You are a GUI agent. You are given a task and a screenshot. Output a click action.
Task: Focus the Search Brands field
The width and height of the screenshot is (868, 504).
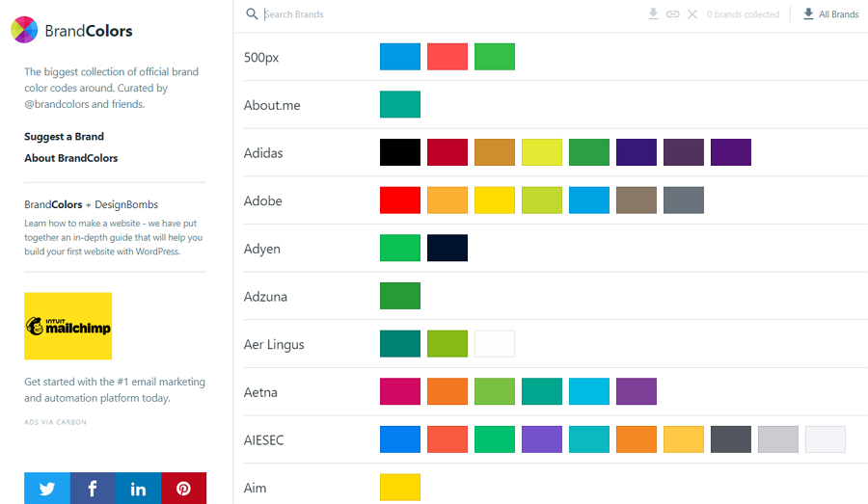[451, 13]
